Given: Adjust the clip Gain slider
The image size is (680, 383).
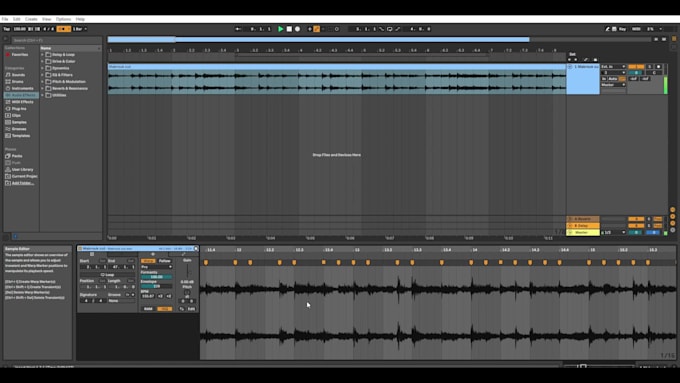Looking at the screenshot, I should click(x=188, y=271).
